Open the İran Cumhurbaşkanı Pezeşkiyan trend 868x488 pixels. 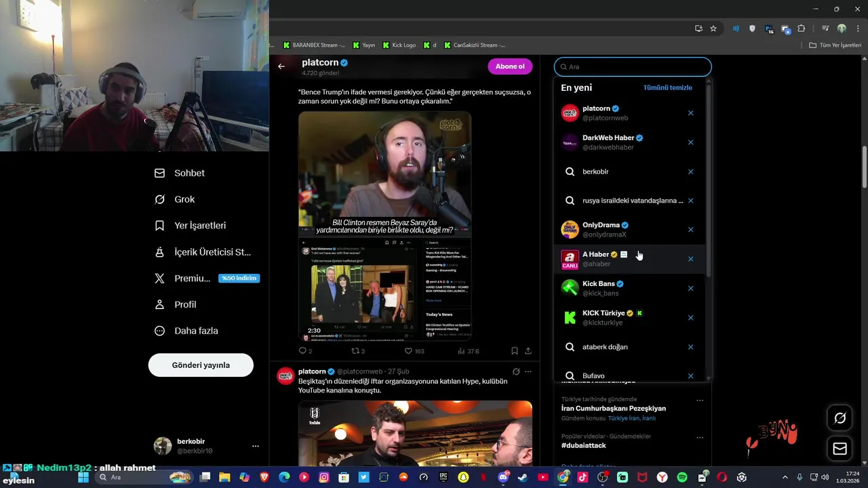pos(613,409)
